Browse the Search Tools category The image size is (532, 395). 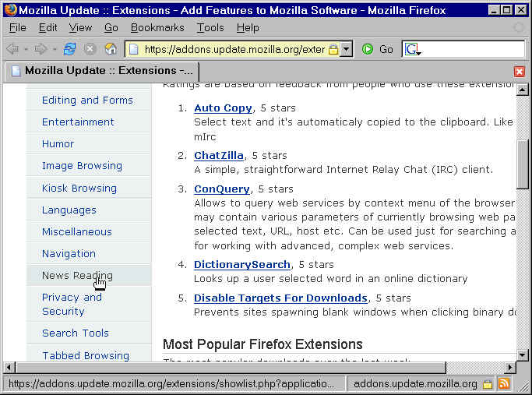(76, 333)
